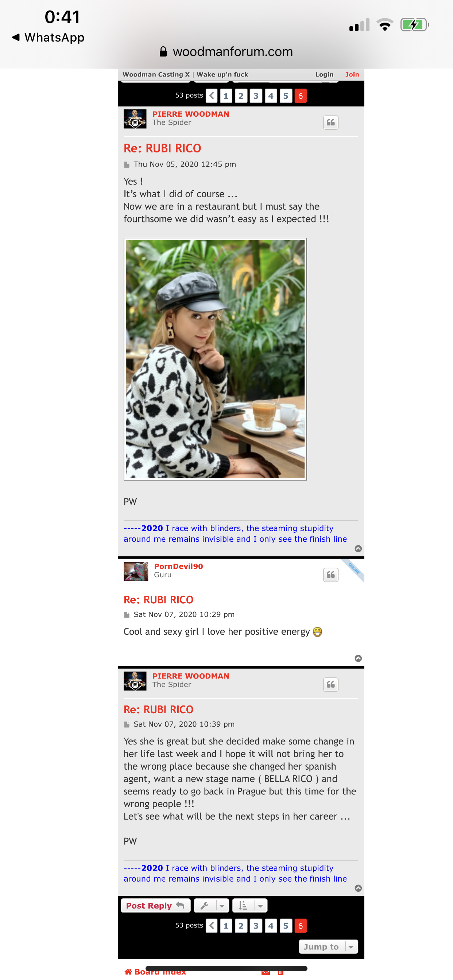Image resolution: width=453 pixels, height=980 pixels.
Task: Go to previous page in bottom pagination
Action: coord(212,925)
